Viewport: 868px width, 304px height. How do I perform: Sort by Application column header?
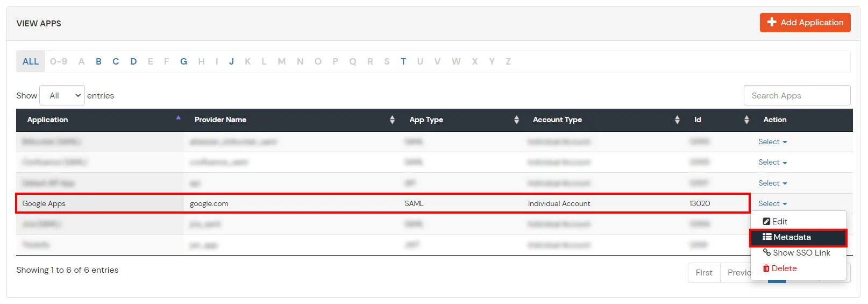point(100,119)
